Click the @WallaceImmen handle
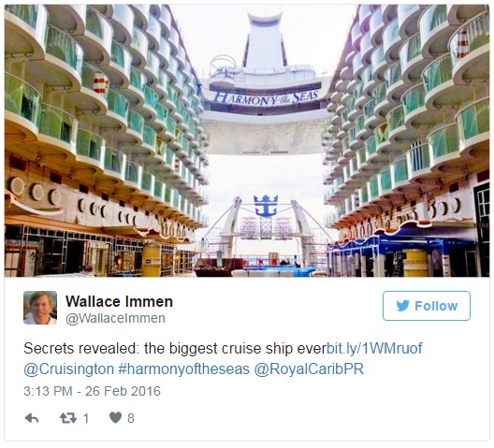Image resolution: width=494 pixels, height=448 pixels. coord(115,319)
